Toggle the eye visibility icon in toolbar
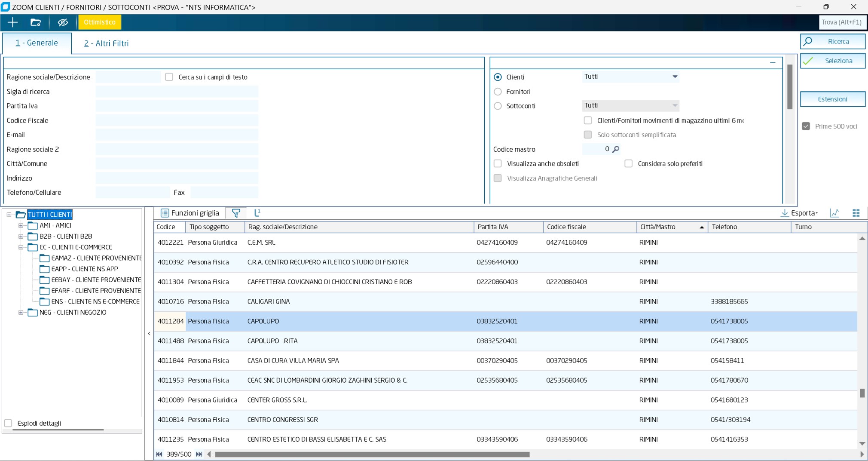868x461 pixels. click(x=63, y=22)
